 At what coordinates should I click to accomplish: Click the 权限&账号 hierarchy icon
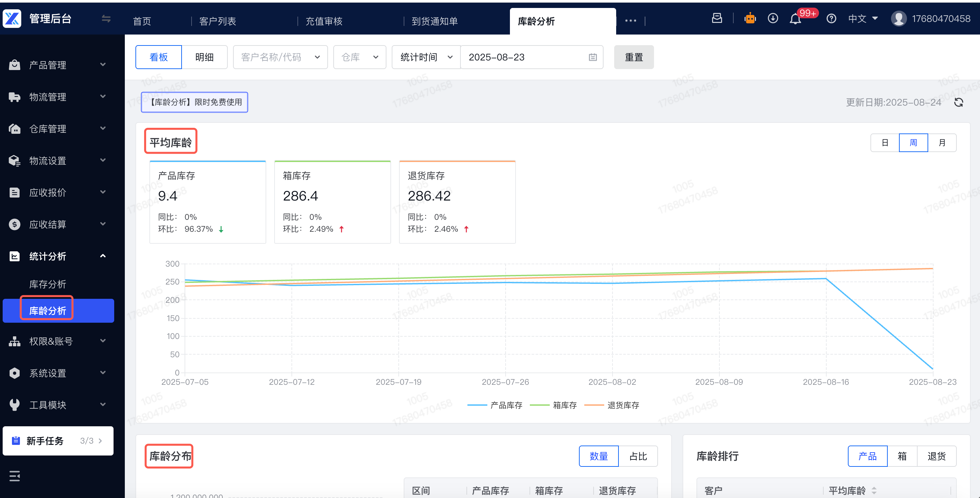click(x=15, y=342)
